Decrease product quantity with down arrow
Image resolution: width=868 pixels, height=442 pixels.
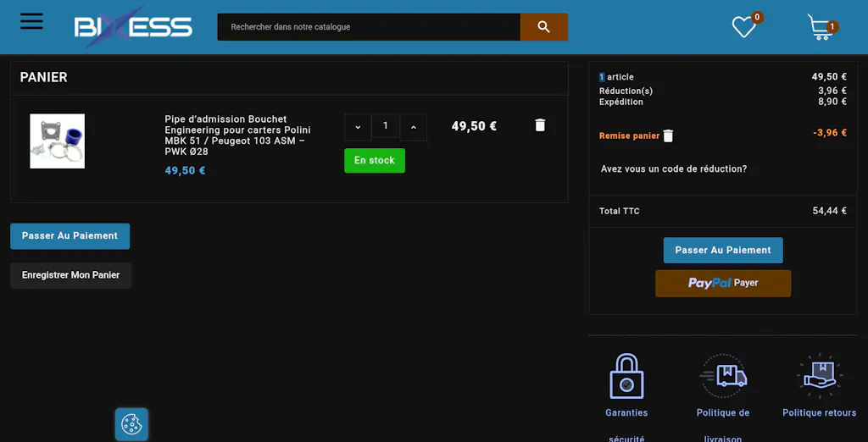(358, 127)
